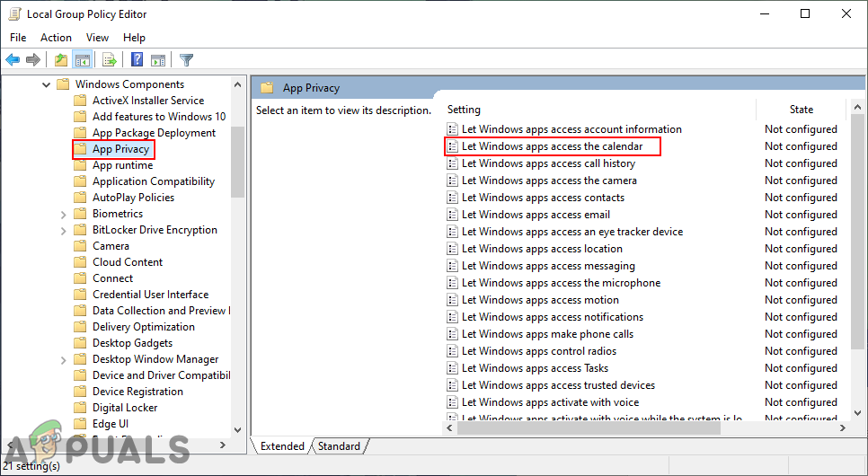Image resolution: width=868 pixels, height=476 pixels.
Task: Click the Up one level folder icon
Action: (61, 60)
